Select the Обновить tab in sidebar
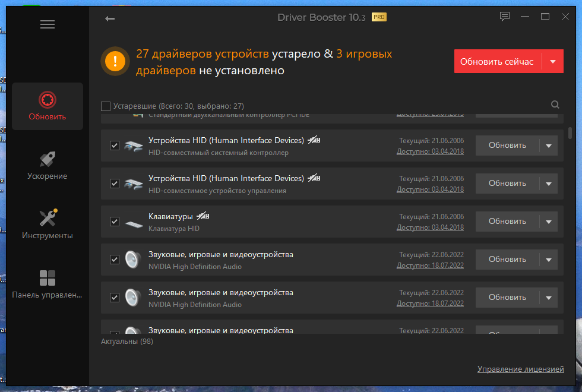 [48, 106]
